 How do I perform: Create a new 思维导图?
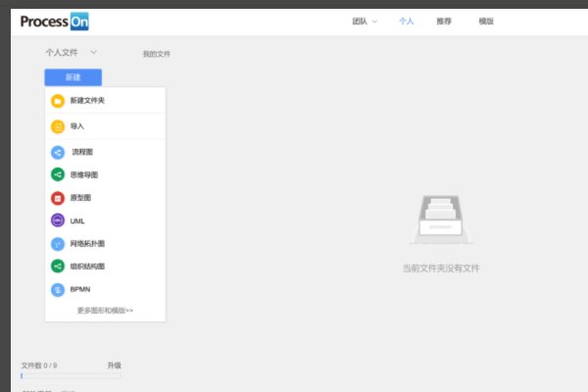point(106,174)
